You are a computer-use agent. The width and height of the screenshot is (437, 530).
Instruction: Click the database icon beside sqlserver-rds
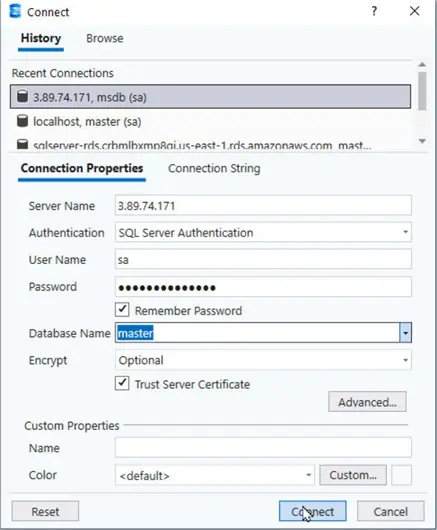[x=22, y=144]
